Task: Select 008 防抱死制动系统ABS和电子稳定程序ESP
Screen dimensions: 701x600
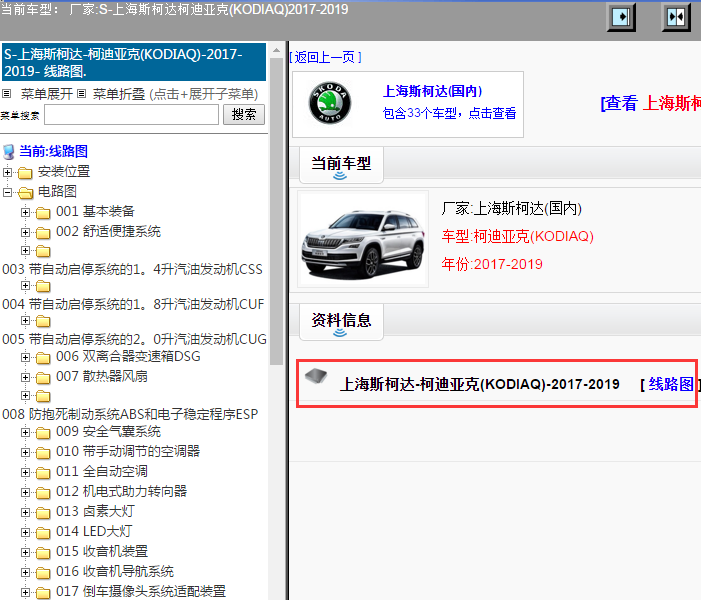Action: click(130, 414)
